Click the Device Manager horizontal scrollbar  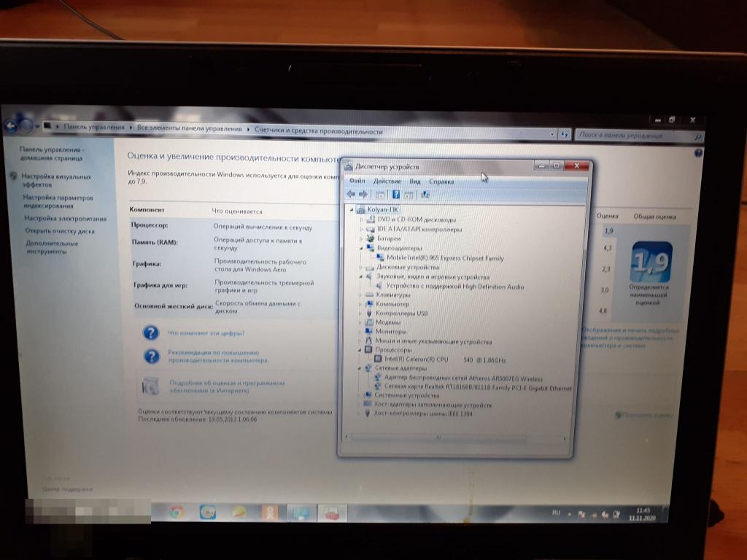tap(455, 437)
